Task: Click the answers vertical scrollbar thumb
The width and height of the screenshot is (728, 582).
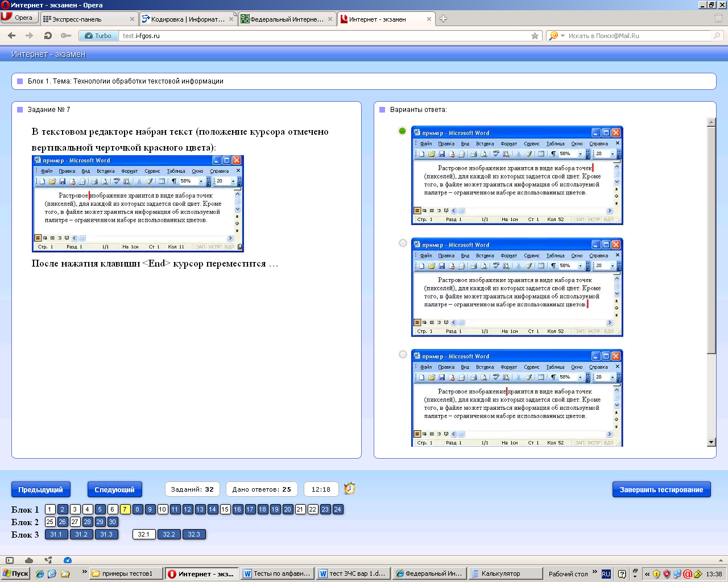Action: point(712,240)
